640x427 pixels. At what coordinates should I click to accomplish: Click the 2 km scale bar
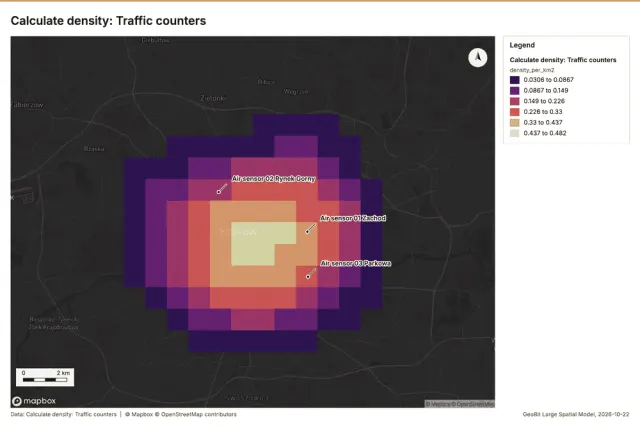[x=45, y=377]
